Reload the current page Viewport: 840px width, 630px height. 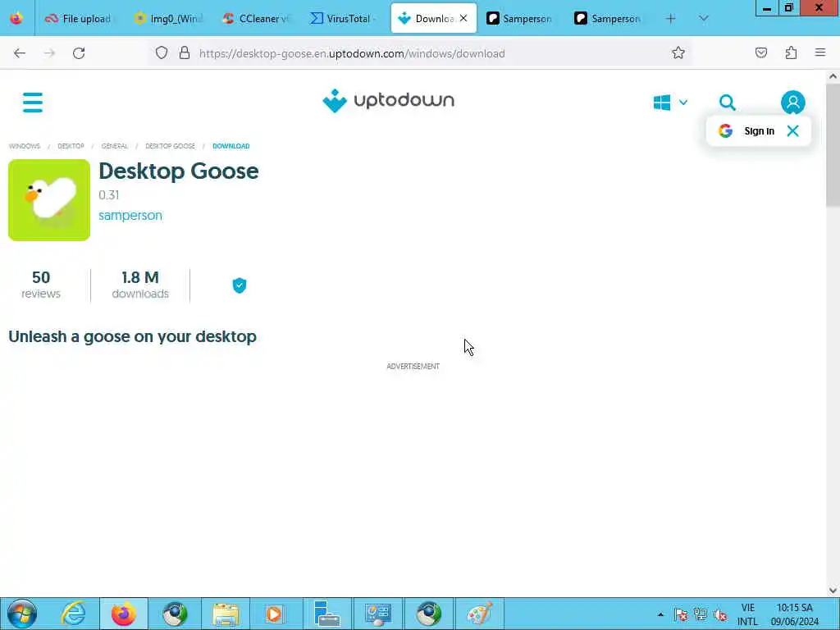(79, 53)
